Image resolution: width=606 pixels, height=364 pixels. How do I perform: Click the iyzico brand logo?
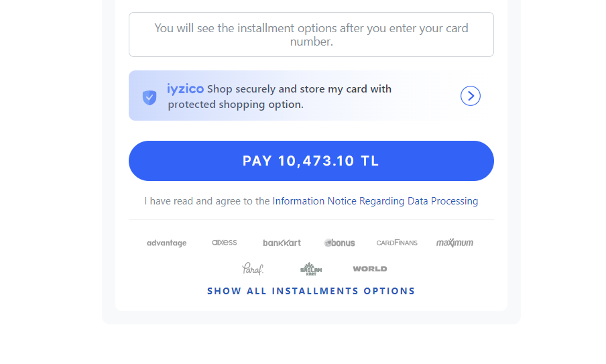pyautogui.click(x=185, y=89)
